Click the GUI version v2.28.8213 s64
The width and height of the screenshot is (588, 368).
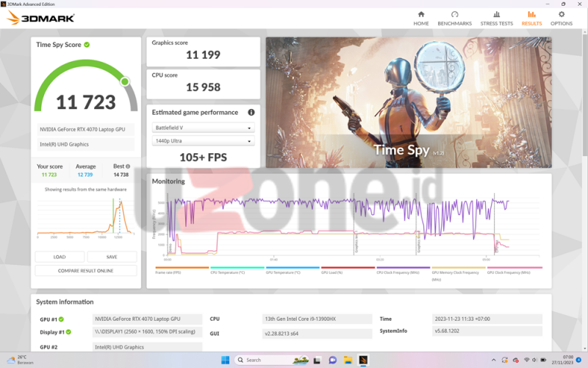coord(317,333)
